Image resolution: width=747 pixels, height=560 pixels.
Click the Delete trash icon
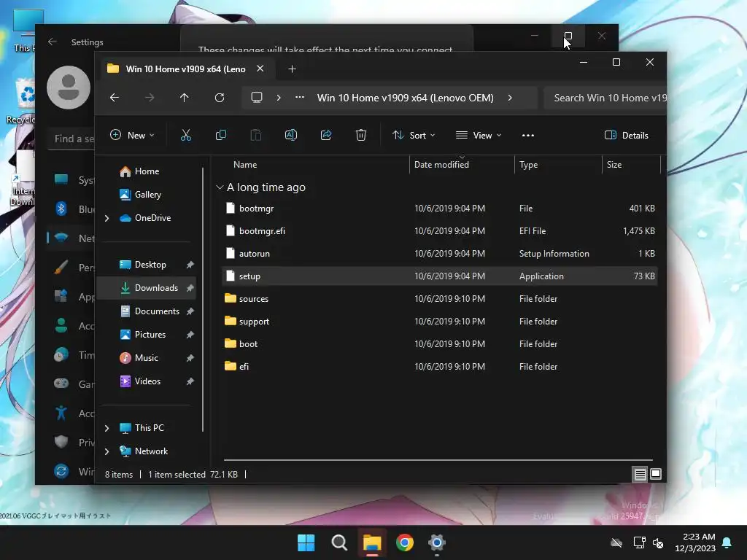361,135
